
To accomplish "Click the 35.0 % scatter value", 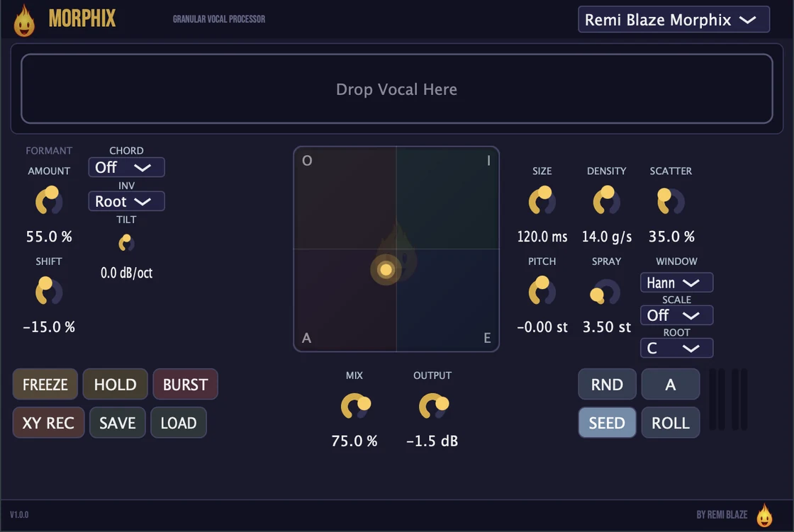I will tap(671, 237).
